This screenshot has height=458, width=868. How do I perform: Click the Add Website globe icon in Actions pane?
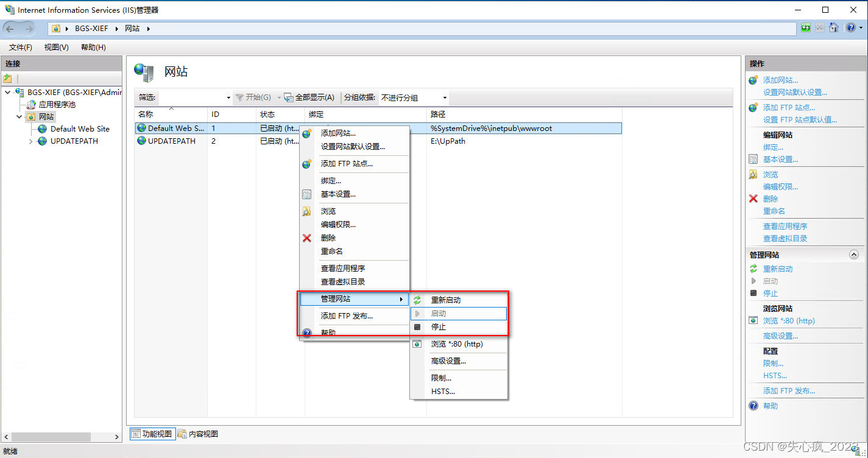click(x=753, y=80)
